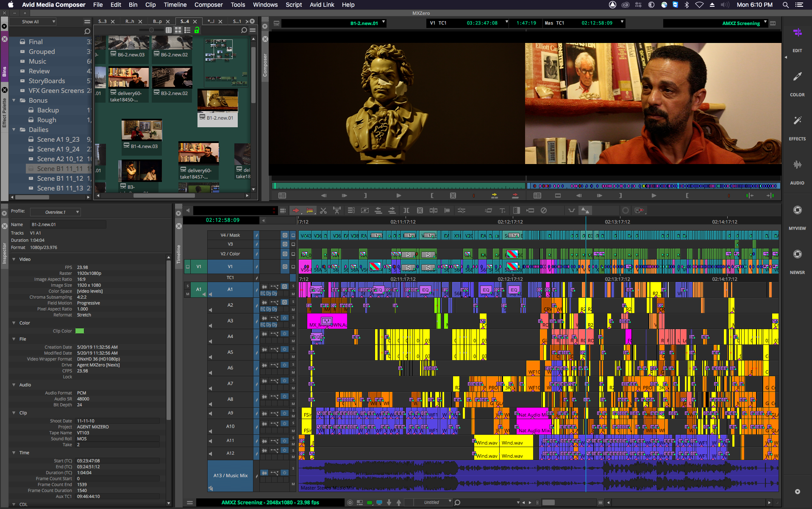This screenshot has width=812, height=509.
Task: Switch to the B..p bin tab
Action: click(x=157, y=21)
